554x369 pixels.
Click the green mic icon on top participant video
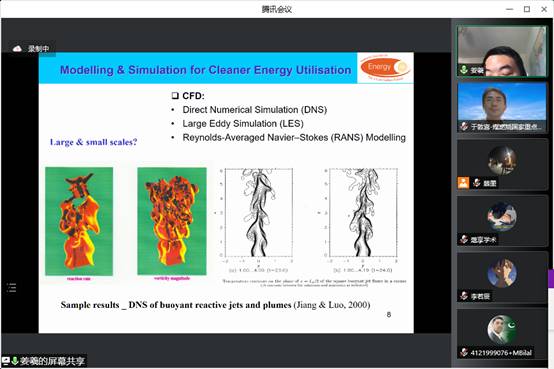tap(464, 70)
